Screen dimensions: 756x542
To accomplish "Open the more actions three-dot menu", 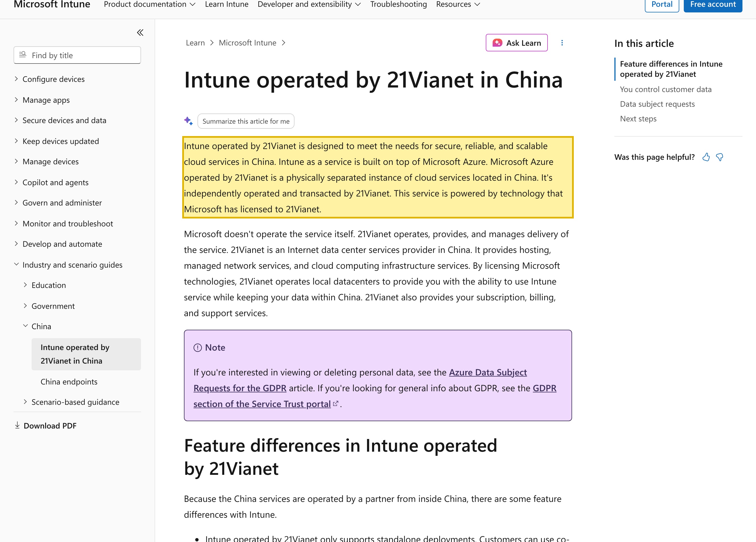I will click(562, 43).
